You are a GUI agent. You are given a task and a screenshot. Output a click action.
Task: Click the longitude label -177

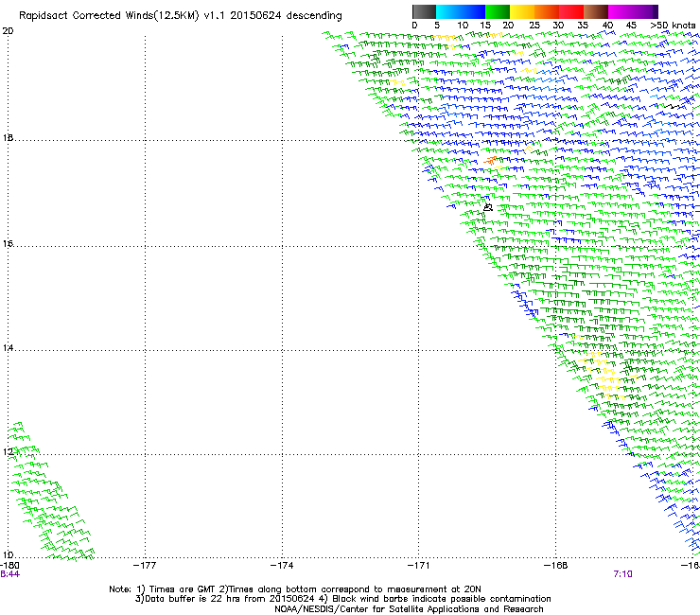[x=145, y=566]
